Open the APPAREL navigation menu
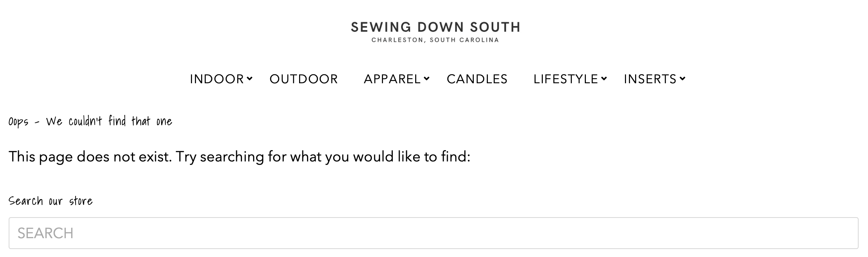The height and width of the screenshot is (257, 868). tap(392, 79)
